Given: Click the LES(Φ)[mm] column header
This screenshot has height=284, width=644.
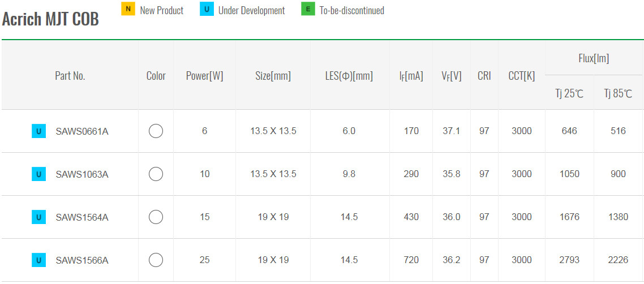Looking at the screenshot, I should (349, 76).
